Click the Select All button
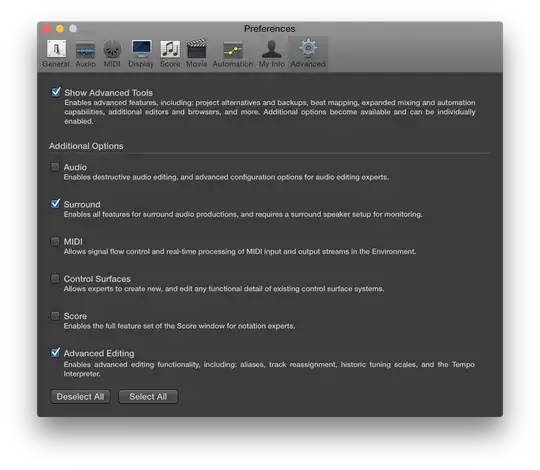 click(x=148, y=397)
